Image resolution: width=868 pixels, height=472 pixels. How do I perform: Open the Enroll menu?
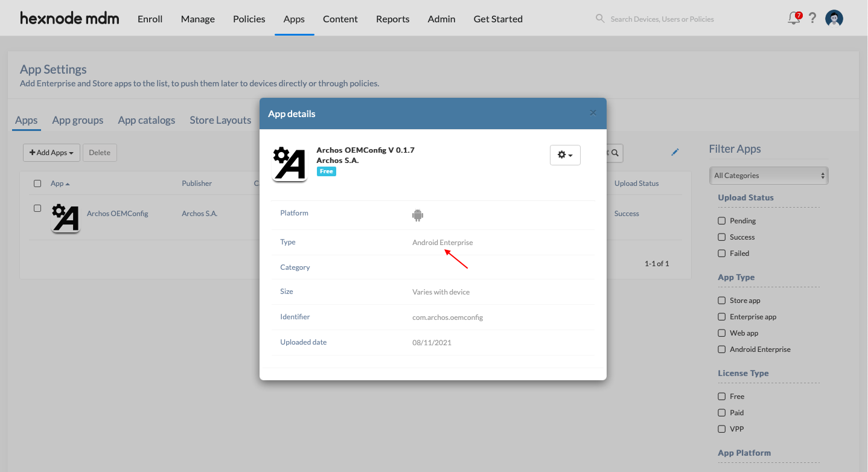click(x=150, y=19)
